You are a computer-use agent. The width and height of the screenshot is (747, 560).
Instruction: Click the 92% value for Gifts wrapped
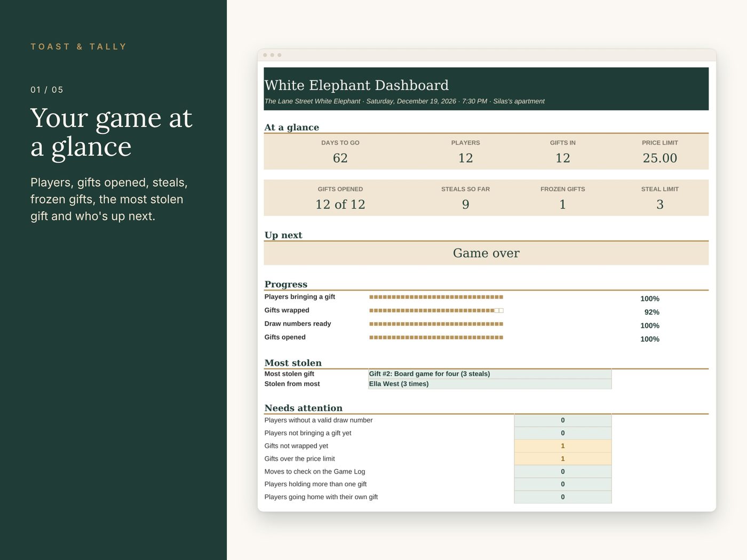652,312
